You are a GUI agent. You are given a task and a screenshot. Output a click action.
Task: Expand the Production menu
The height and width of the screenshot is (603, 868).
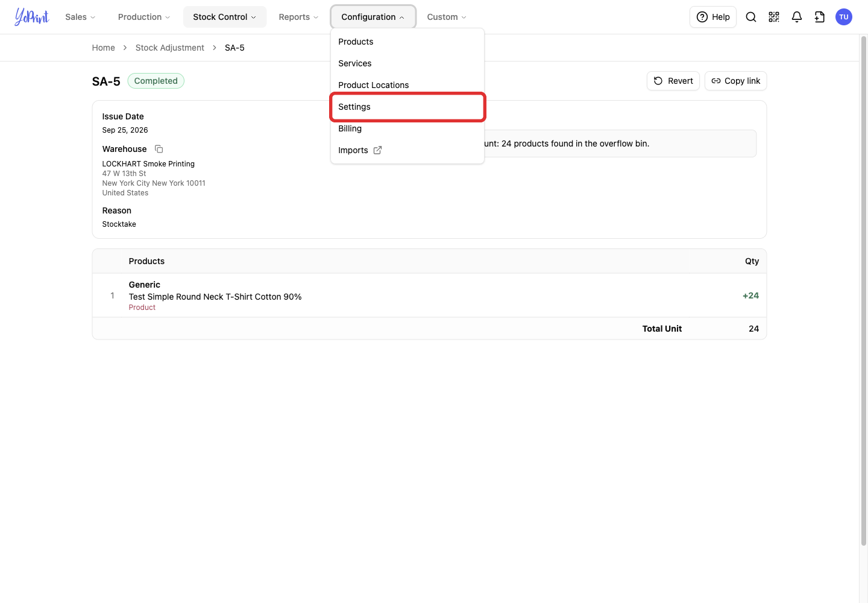(144, 17)
